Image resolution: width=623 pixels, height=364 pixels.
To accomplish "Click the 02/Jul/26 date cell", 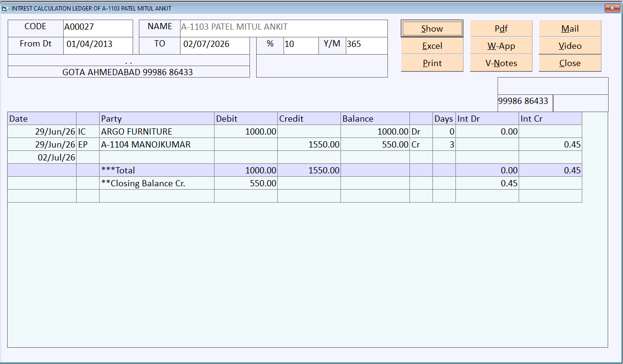I will [x=42, y=158].
